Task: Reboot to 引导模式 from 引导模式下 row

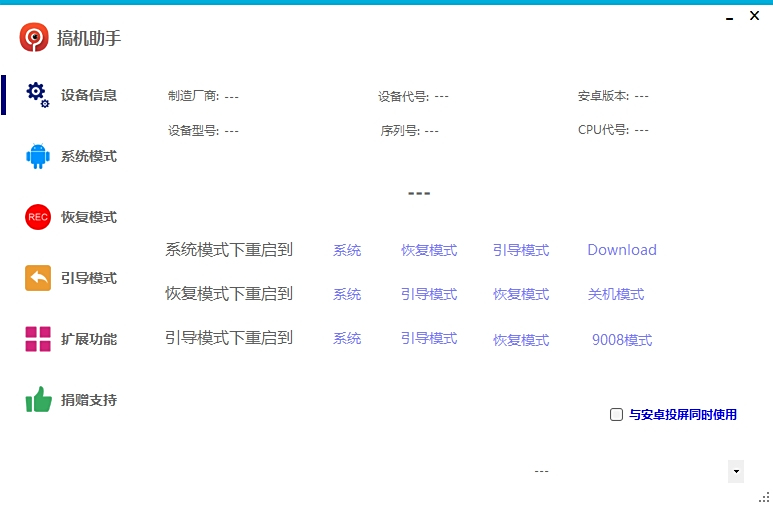Action: tap(429, 338)
